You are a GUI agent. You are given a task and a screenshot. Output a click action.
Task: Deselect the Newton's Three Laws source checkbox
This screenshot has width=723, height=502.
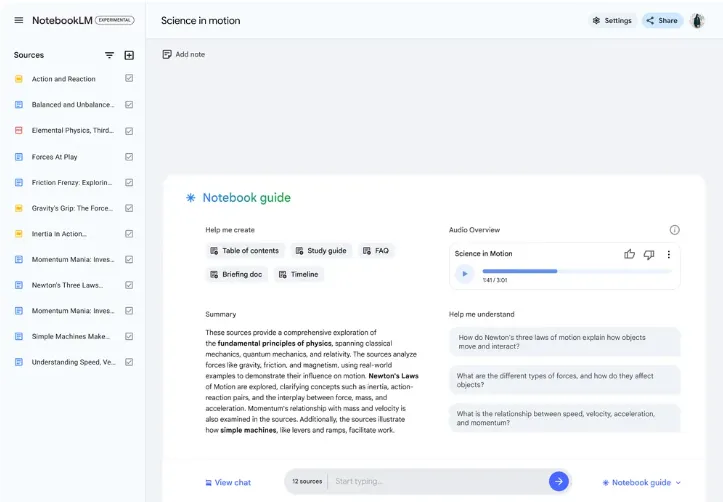pyautogui.click(x=129, y=285)
